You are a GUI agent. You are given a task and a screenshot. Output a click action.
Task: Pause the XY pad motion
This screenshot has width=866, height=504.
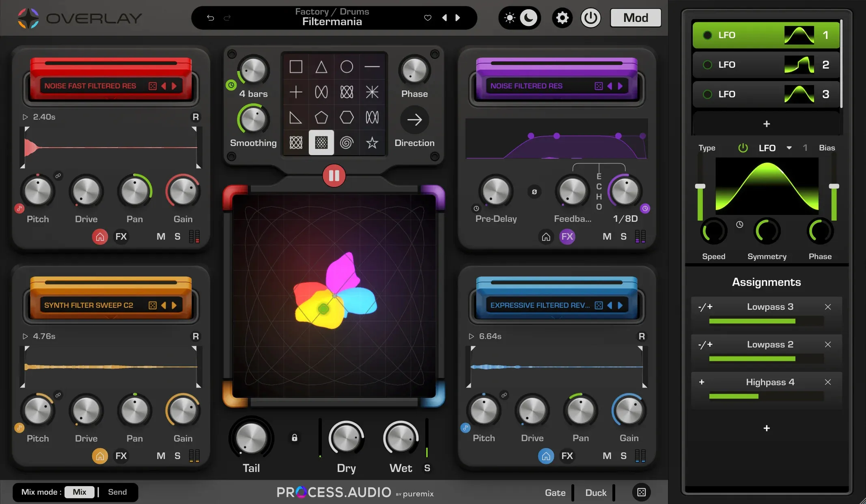(x=334, y=176)
